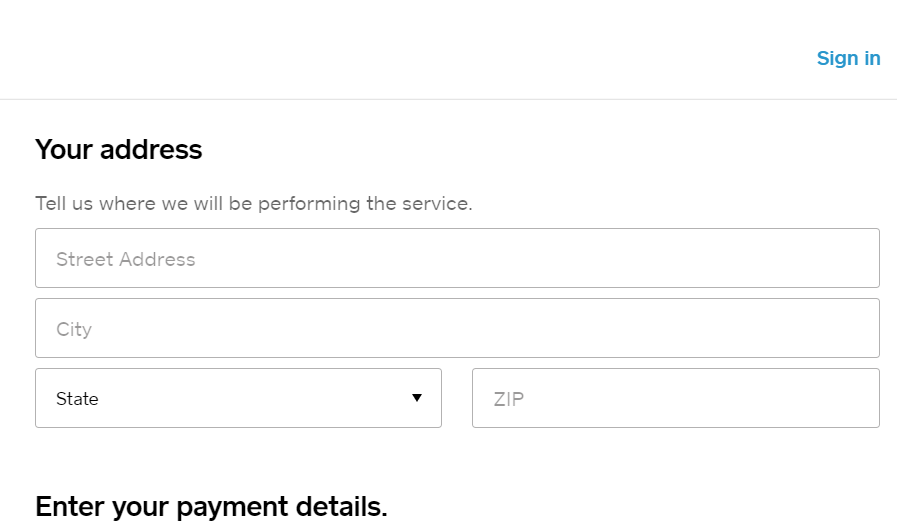Viewport: 897px width, 531px height.
Task: Click the "Tell us where" description text
Action: tap(253, 204)
